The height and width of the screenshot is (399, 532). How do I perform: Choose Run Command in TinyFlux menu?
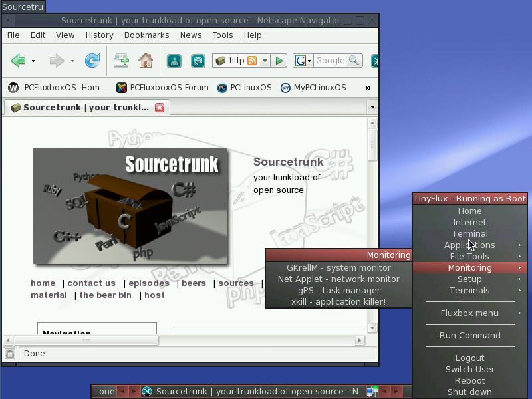(x=470, y=336)
